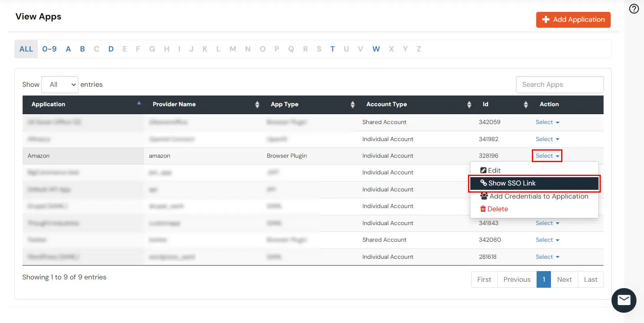This screenshot has height=323, width=644.
Task: Expand Select for app id 281618
Action: click(547, 257)
